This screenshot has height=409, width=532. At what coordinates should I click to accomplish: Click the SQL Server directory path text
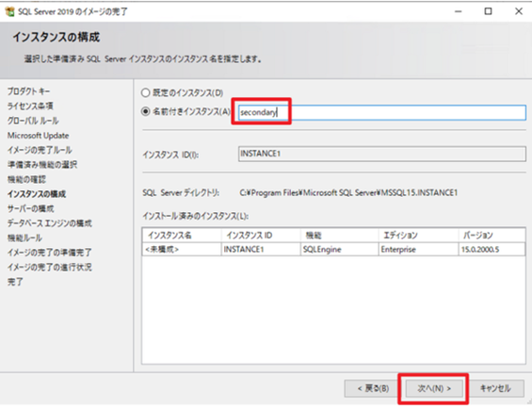348,192
